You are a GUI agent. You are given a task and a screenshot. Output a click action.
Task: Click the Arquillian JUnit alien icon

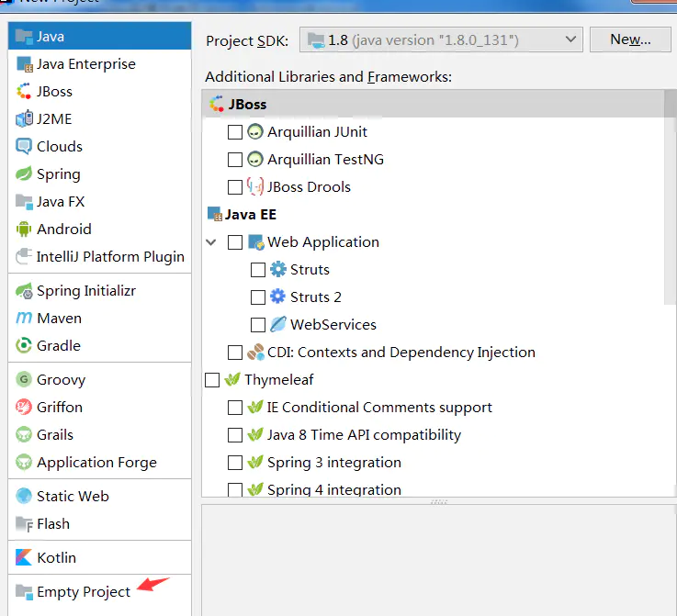point(255,131)
